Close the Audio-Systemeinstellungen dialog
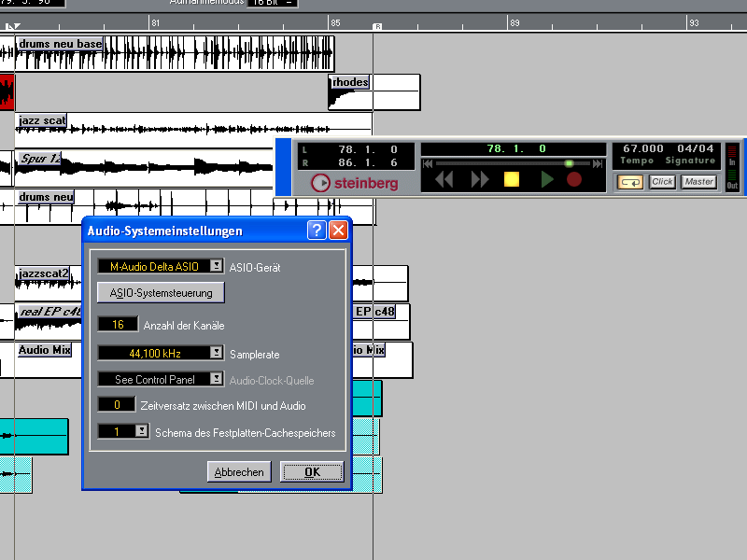The height and width of the screenshot is (560, 747). coord(339,231)
